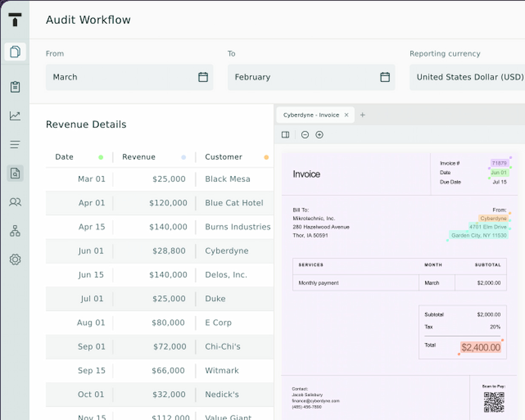Open the team members icon in sidebar
The height and width of the screenshot is (420, 525).
coord(15,202)
